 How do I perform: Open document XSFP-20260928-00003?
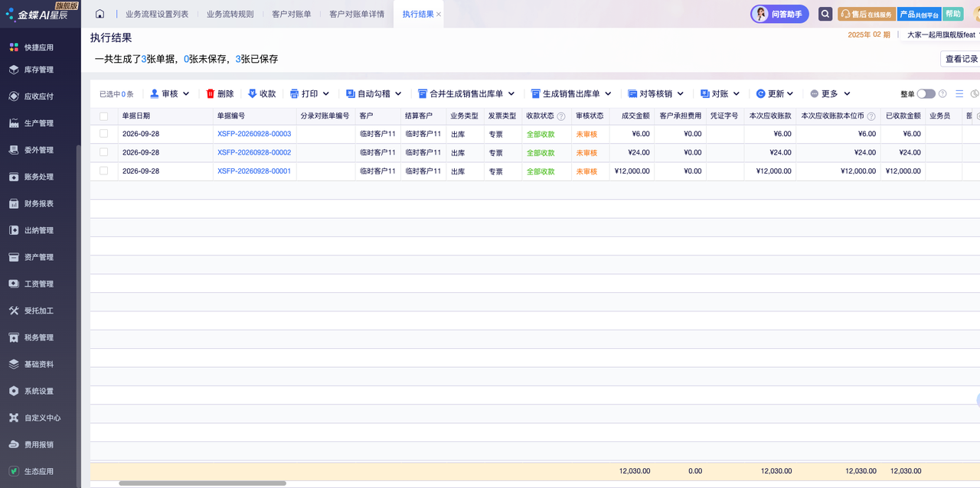254,134
